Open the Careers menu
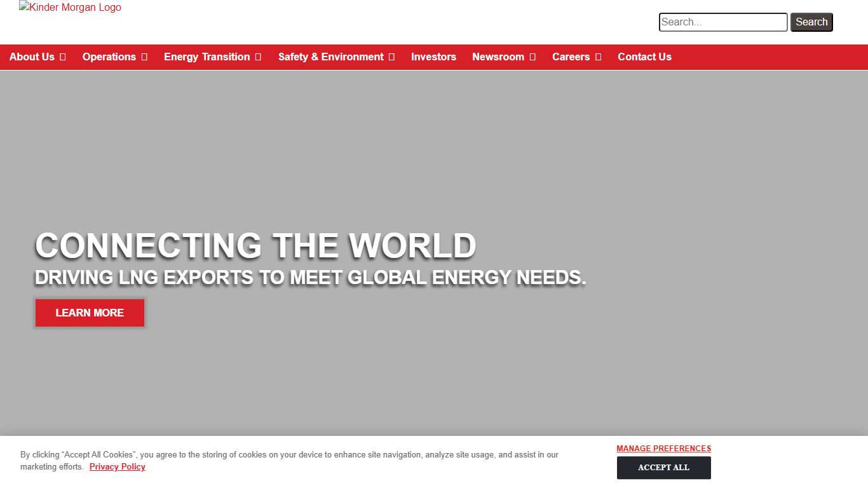This screenshot has width=868, height=488. pos(571,57)
